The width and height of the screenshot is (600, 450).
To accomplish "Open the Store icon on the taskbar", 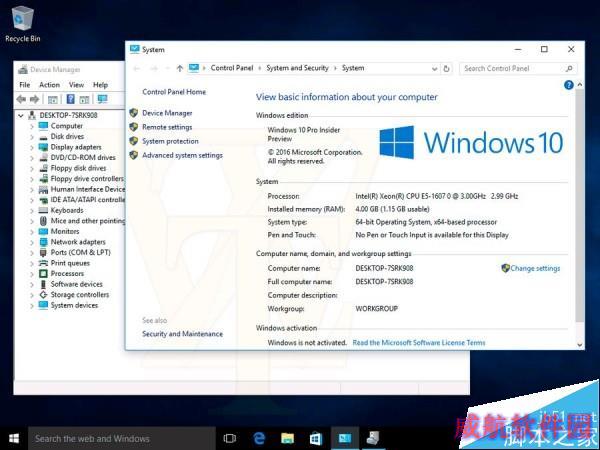I will (x=316, y=438).
